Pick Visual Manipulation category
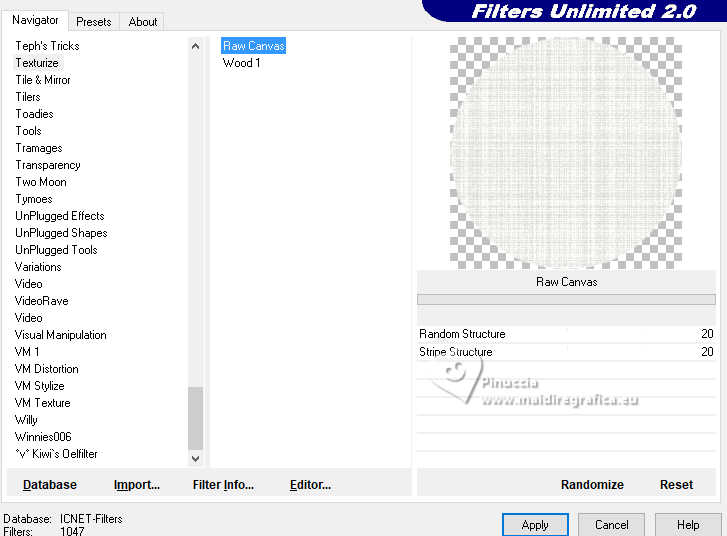The image size is (727, 536). (60, 335)
